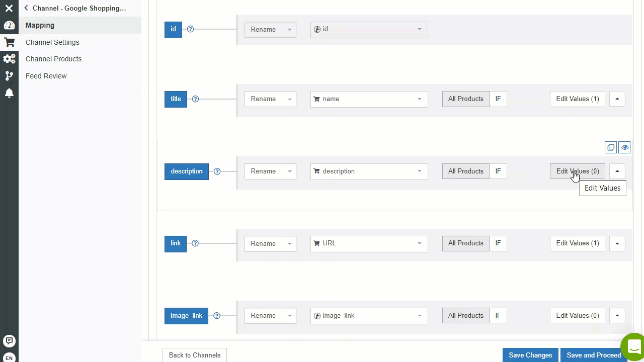Open Channel Settings in the side menu
Viewport: 644px width, 362px height.
pyautogui.click(x=52, y=42)
